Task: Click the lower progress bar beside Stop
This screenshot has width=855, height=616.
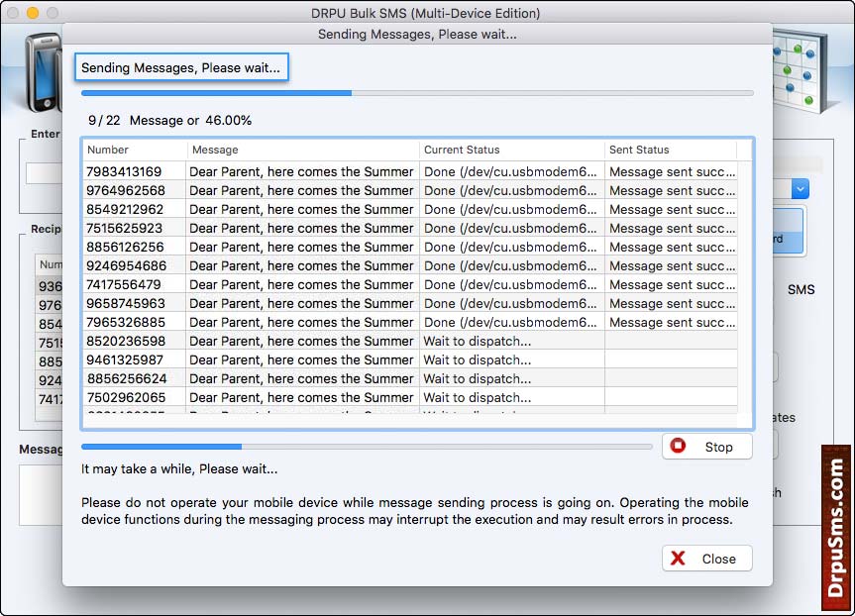Action: point(367,447)
